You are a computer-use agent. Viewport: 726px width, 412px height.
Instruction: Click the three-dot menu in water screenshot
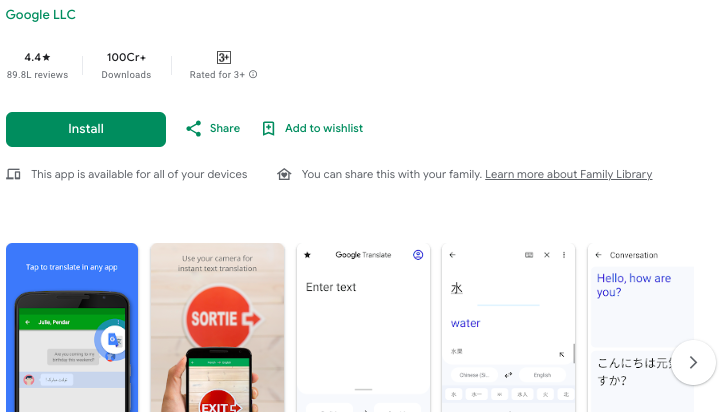[564, 255]
